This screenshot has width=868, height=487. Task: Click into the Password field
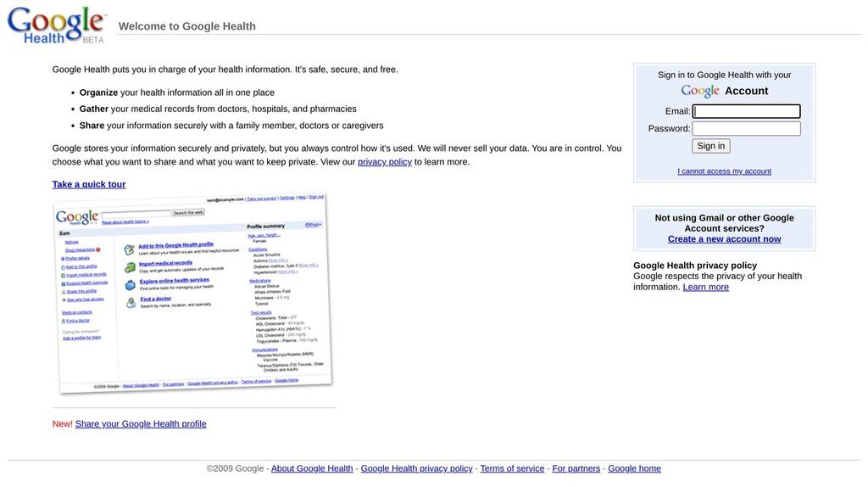click(x=746, y=128)
